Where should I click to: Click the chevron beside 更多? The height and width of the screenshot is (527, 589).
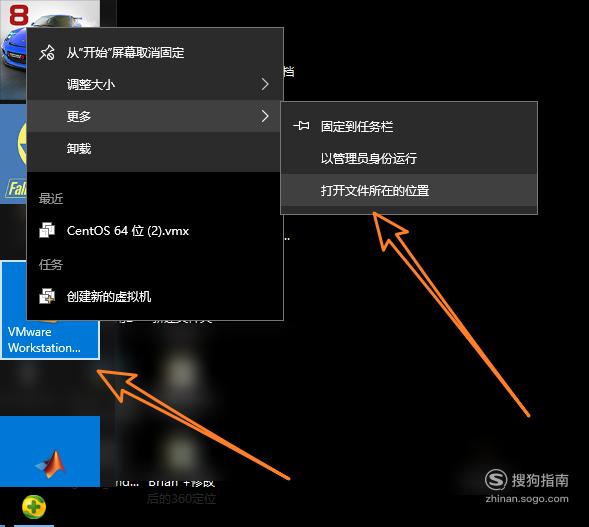click(265, 116)
